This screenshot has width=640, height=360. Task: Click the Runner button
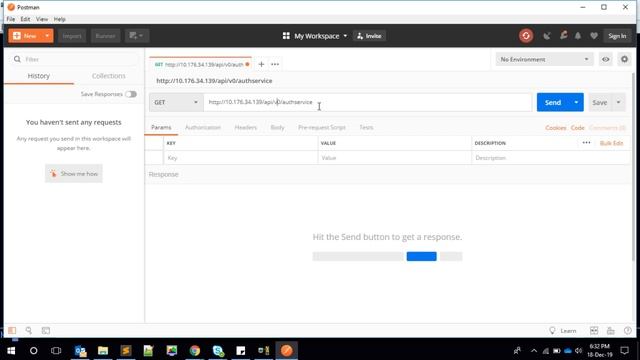point(105,36)
